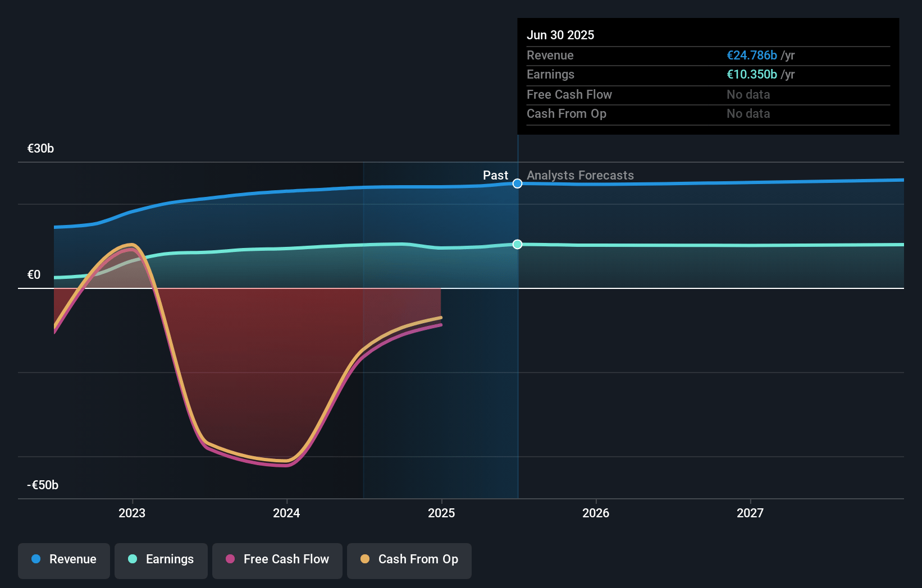
Task: Select the teal earnings data point marker
Action: tap(518, 244)
